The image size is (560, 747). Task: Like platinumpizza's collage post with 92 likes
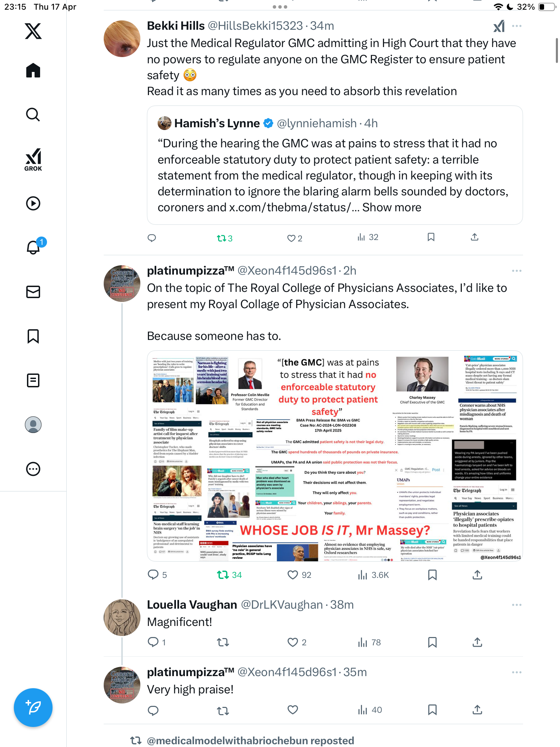click(x=293, y=575)
